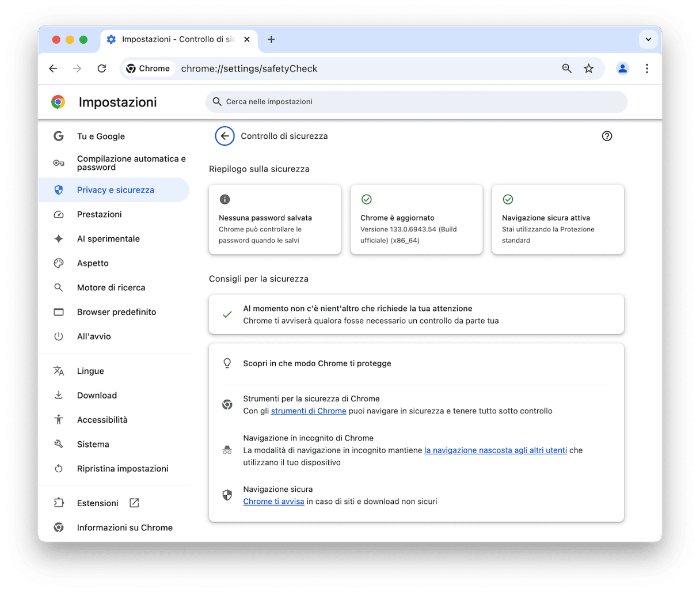The width and height of the screenshot is (700, 592).
Task: Bookmark this page with the star icon
Action: pos(589,69)
